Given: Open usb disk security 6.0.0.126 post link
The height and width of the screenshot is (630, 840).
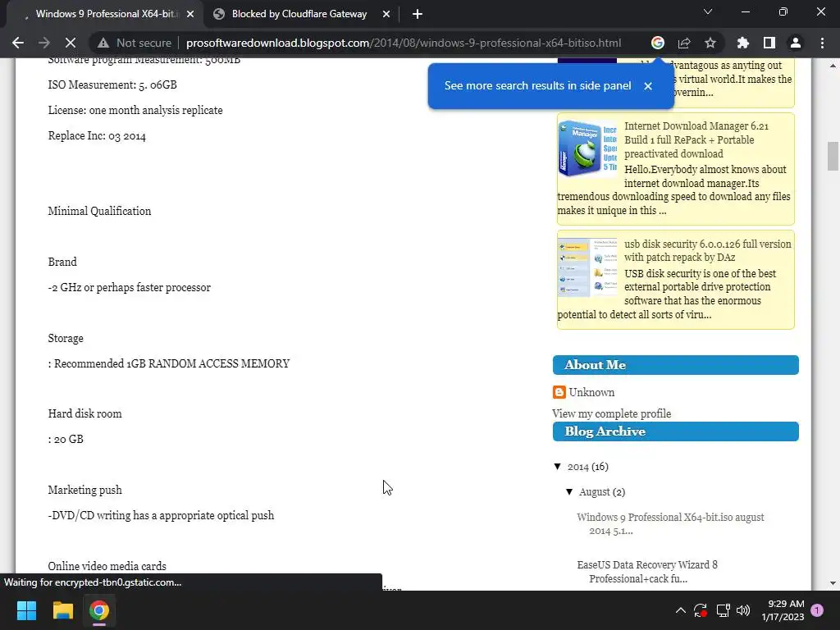Looking at the screenshot, I should click(707, 250).
